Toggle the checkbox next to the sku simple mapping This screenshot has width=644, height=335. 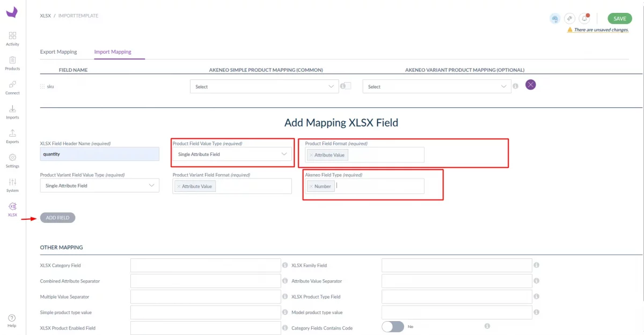click(x=347, y=86)
